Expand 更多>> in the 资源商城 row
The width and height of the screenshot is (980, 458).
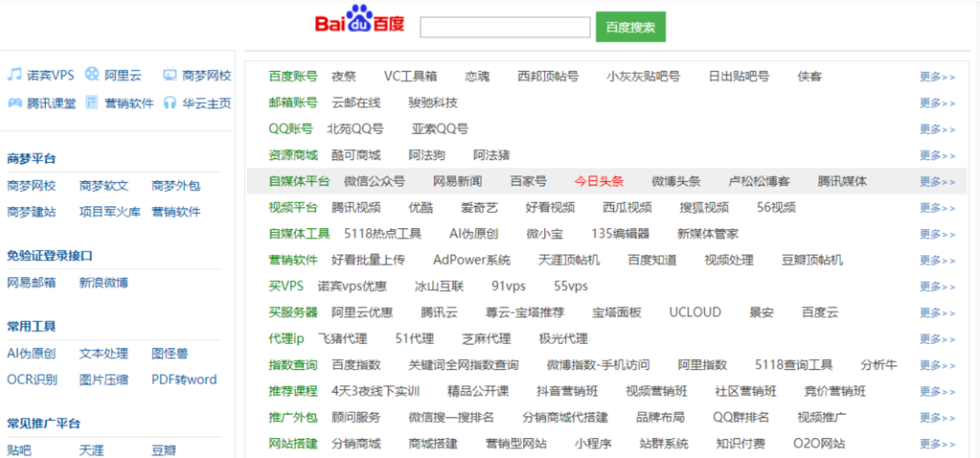pos(937,155)
